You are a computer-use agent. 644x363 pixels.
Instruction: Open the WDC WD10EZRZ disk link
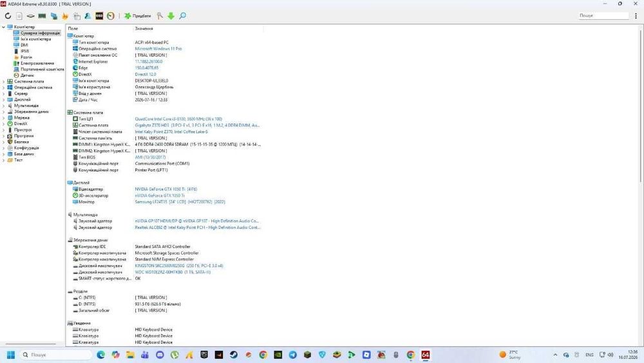click(x=173, y=272)
